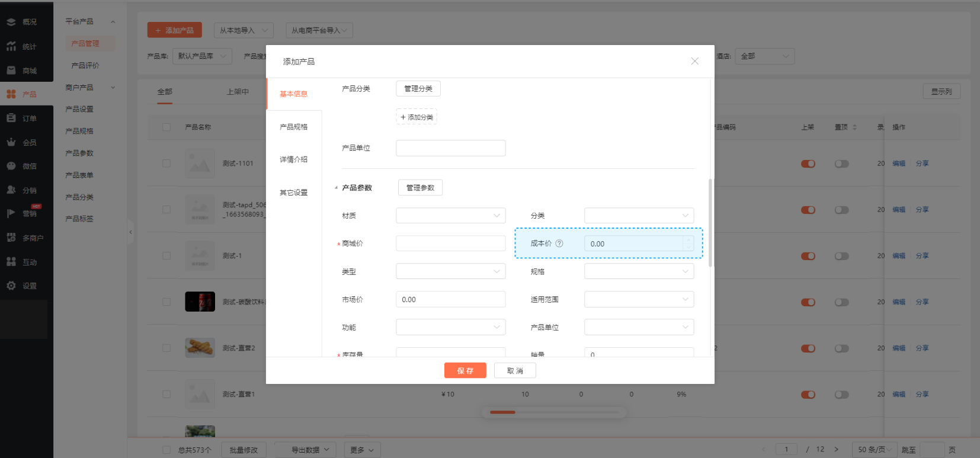Click the 管理参数 button
The image size is (980, 458).
(x=420, y=188)
